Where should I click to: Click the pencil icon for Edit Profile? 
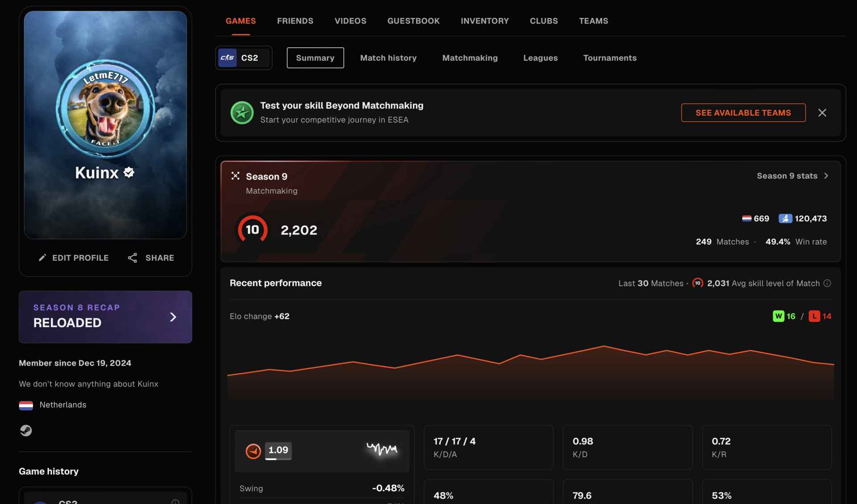42,258
